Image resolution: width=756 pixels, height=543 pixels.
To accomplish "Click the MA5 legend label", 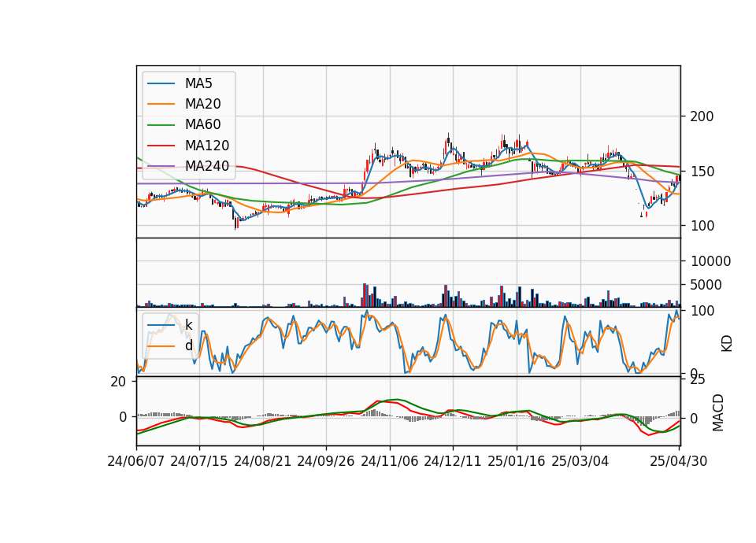I will (x=198, y=83).
